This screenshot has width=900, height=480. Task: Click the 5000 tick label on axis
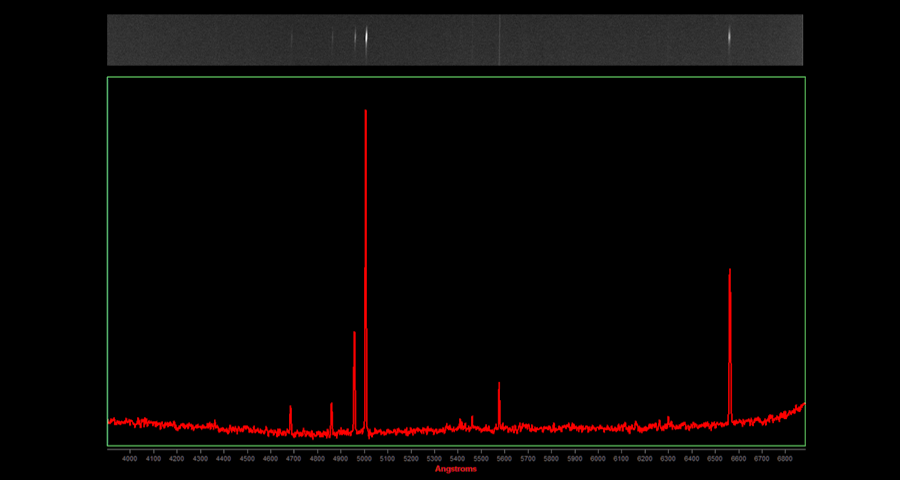pos(363,459)
